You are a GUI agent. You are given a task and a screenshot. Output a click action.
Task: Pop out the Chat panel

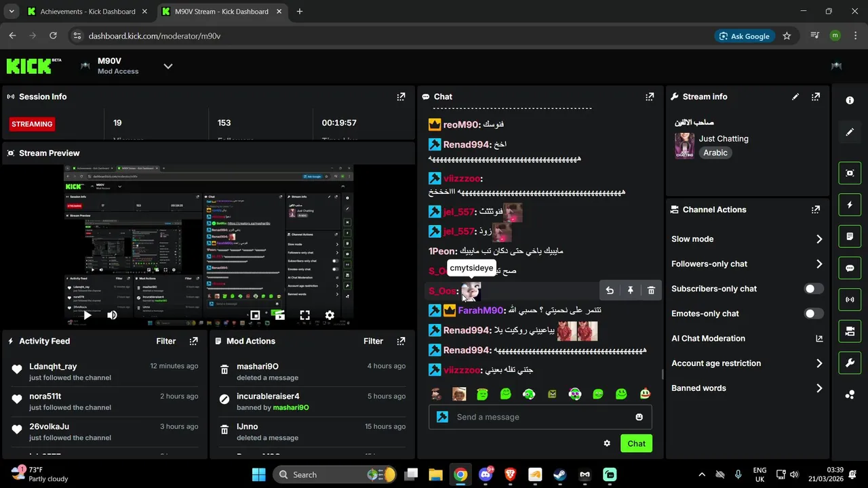[650, 97]
